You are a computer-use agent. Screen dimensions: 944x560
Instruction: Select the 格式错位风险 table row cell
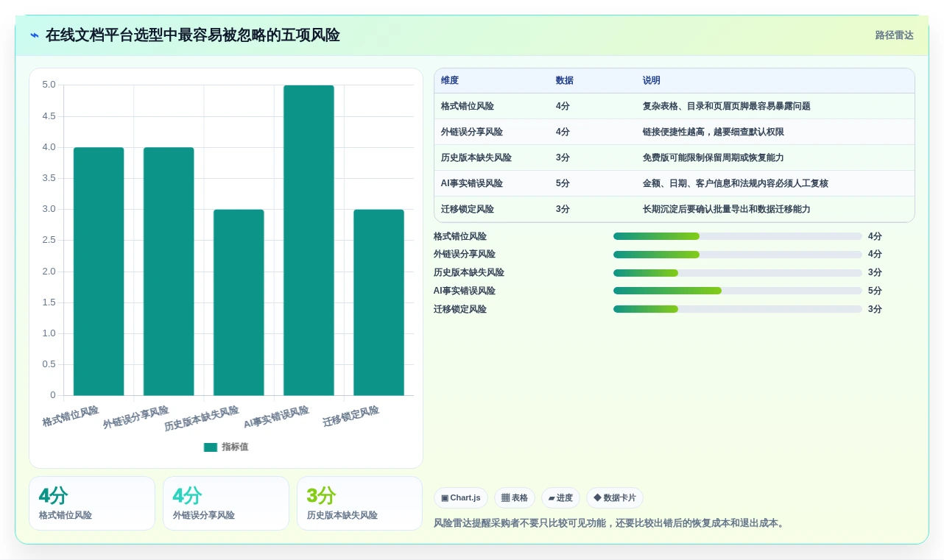(x=468, y=106)
